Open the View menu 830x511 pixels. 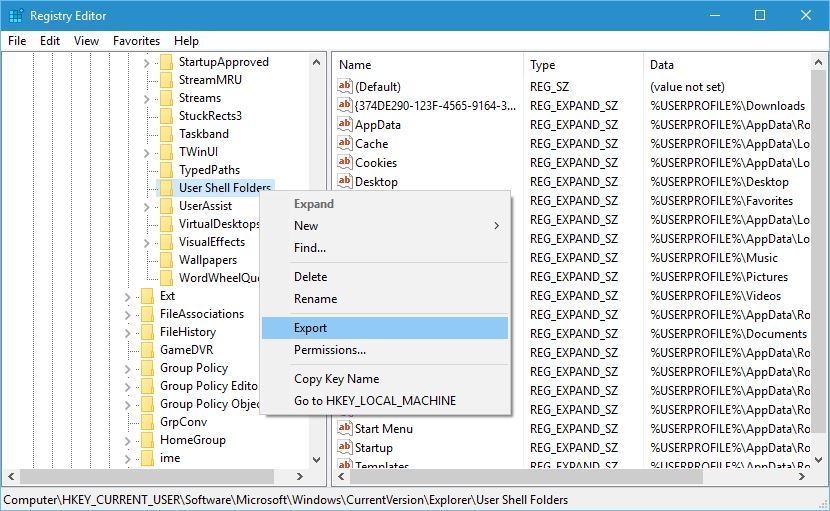86,41
